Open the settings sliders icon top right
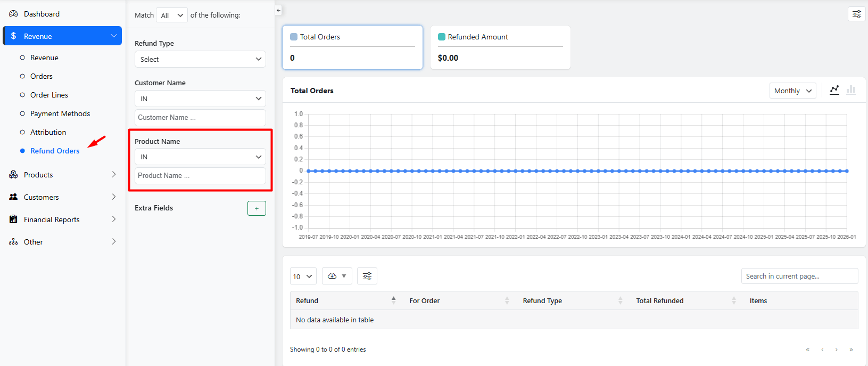The image size is (868, 366). click(856, 14)
